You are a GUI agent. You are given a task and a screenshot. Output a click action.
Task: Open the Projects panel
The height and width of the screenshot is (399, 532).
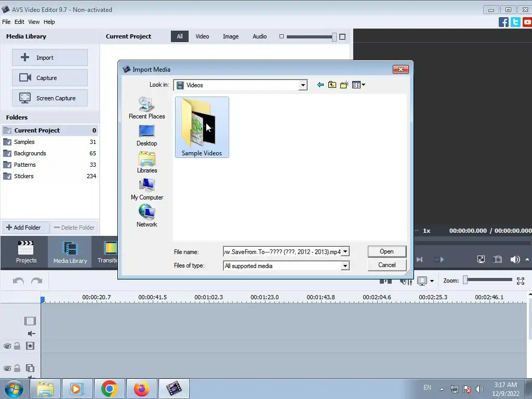(26, 252)
